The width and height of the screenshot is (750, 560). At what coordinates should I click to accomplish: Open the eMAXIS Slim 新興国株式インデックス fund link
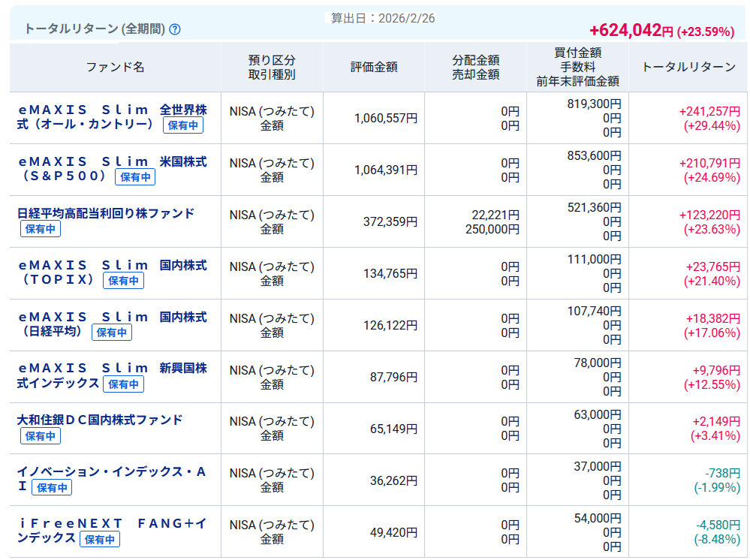click(x=112, y=375)
